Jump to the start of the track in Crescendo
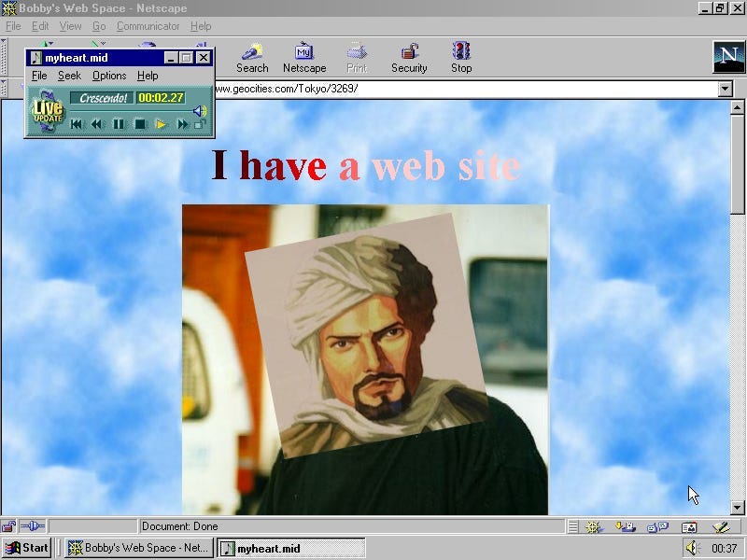 [x=76, y=124]
